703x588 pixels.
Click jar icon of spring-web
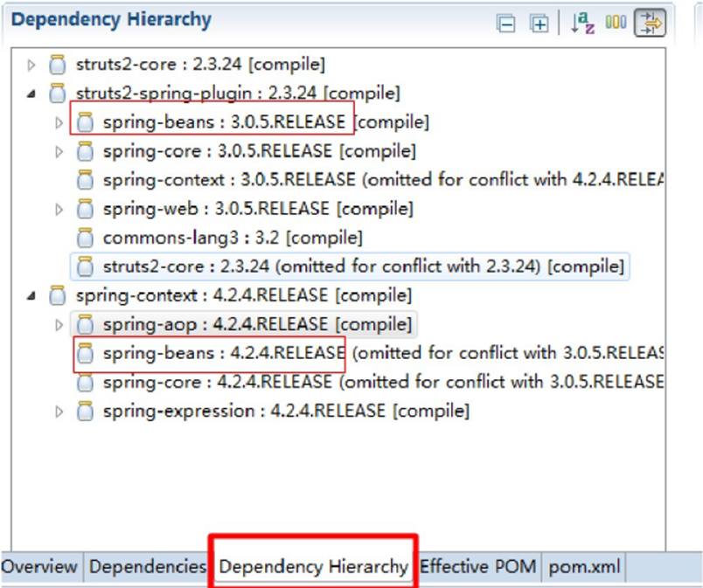pos(85,209)
